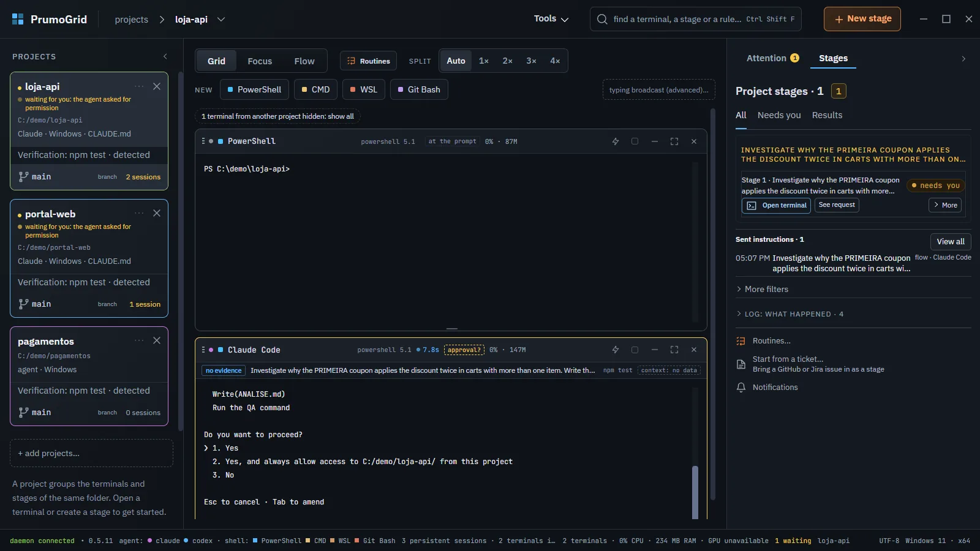Open the Tools dropdown menu
The image size is (980, 551).
coord(551,19)
